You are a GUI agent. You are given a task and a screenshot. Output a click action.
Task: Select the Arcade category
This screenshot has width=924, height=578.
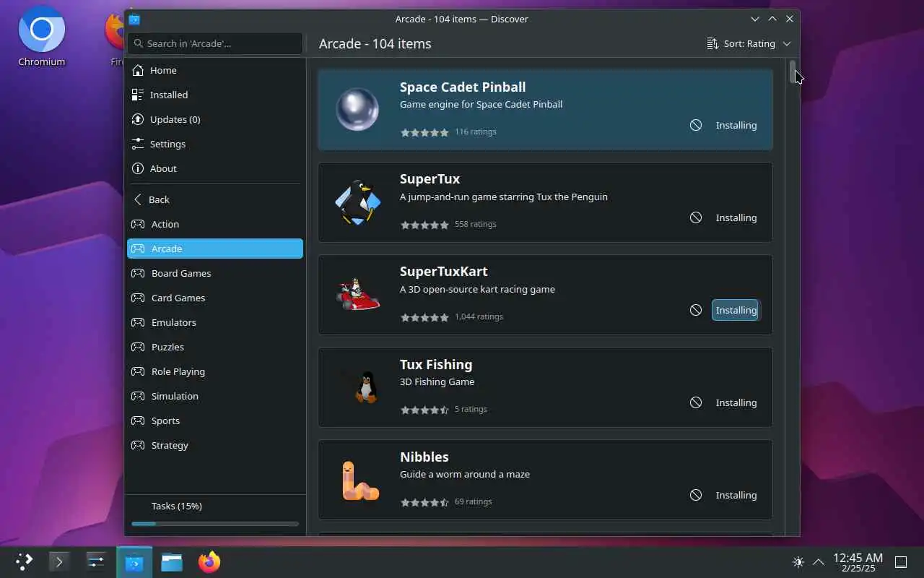coord(215,249)
